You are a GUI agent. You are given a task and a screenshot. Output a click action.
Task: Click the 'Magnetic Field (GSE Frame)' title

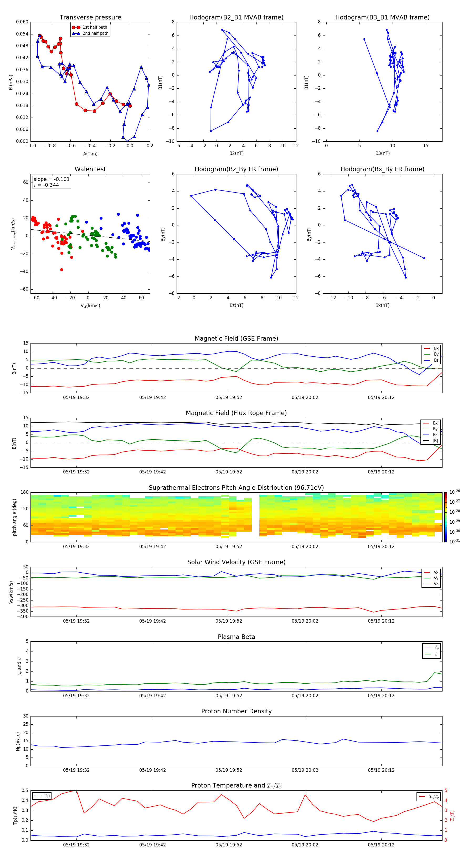click(x=236, y=338)
